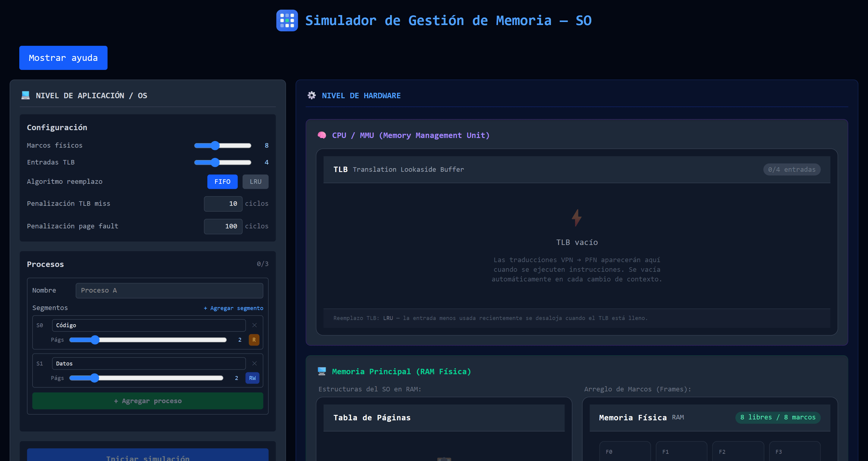Click the Entradas TLB value 4
Viewport: 868px width, 461px height.
(x=266, y=162)
